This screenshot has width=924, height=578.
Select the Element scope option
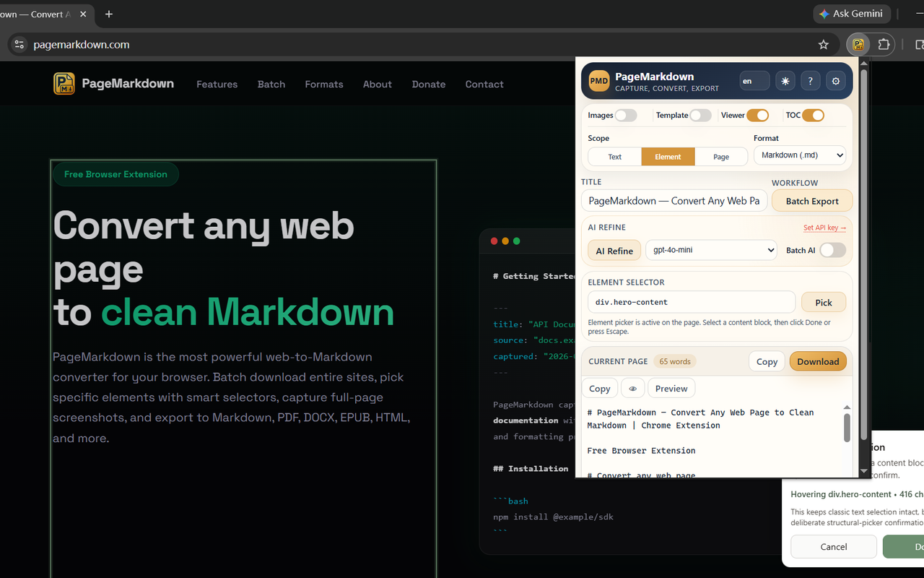tap(668, 157)
